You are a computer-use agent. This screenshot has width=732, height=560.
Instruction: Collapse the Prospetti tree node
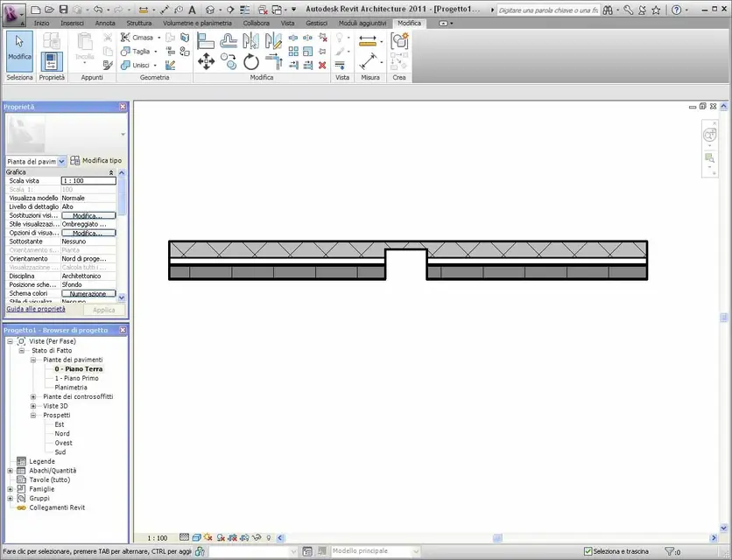pyautogui.click(x=33, y=416)
